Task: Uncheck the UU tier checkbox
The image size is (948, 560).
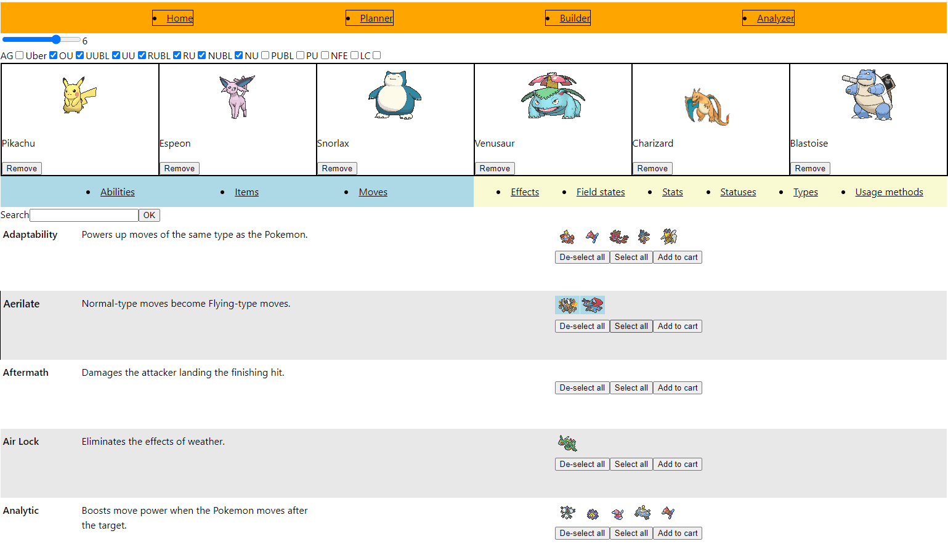Action: (142, 55)
